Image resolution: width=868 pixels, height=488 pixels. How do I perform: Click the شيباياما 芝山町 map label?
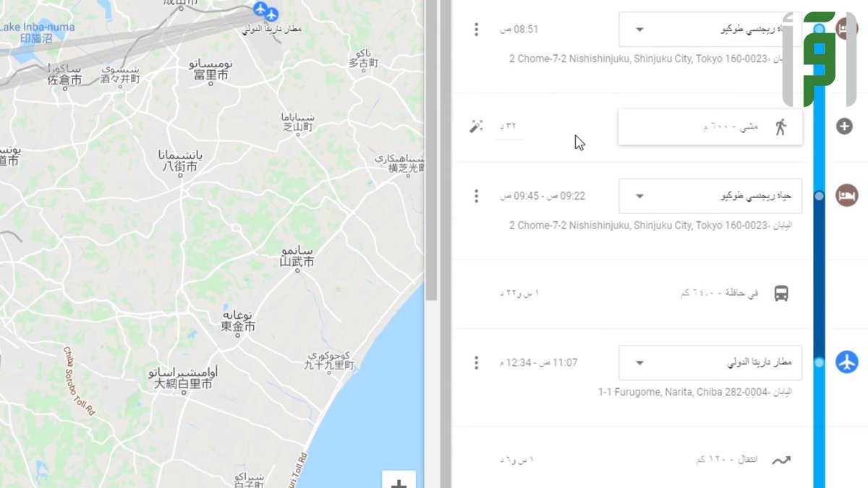[x=297, y=121]
